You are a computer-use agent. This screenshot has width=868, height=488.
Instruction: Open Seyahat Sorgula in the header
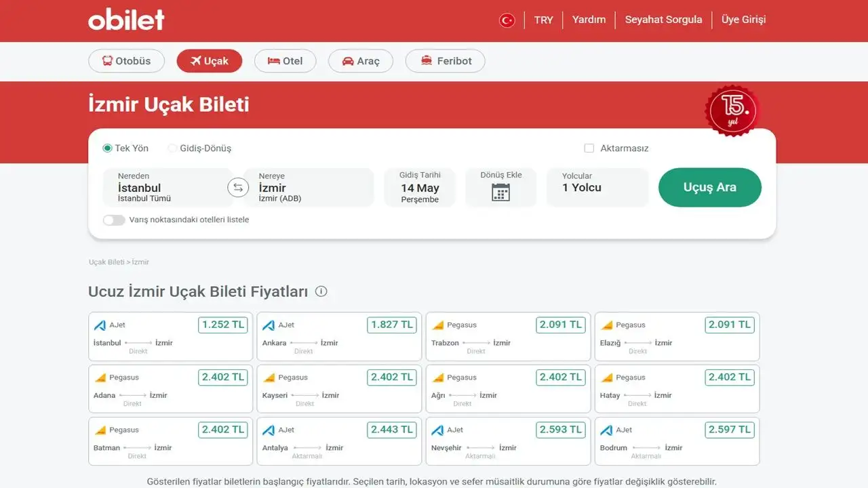(x=663, y=20)
